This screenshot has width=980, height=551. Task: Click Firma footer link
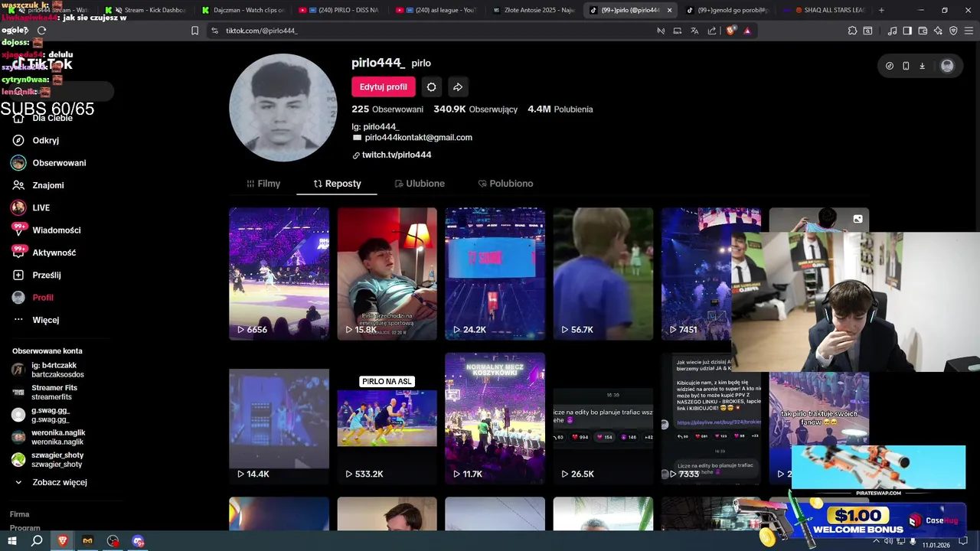point(19,514)
